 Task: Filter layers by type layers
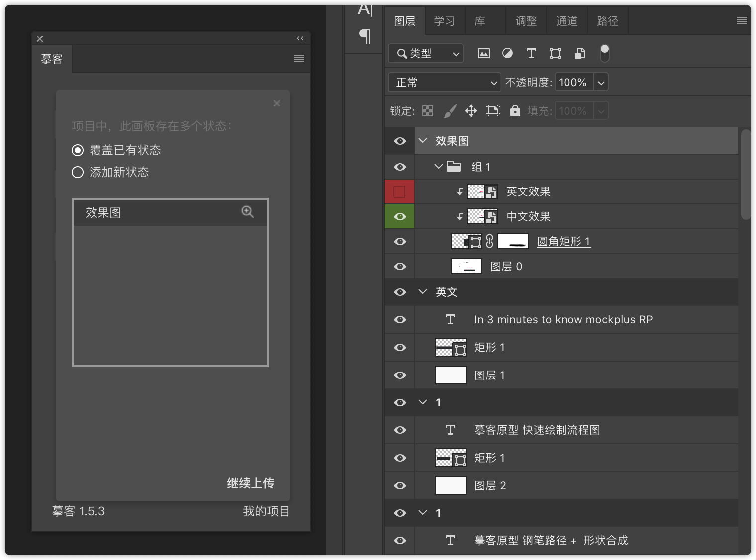531,53
